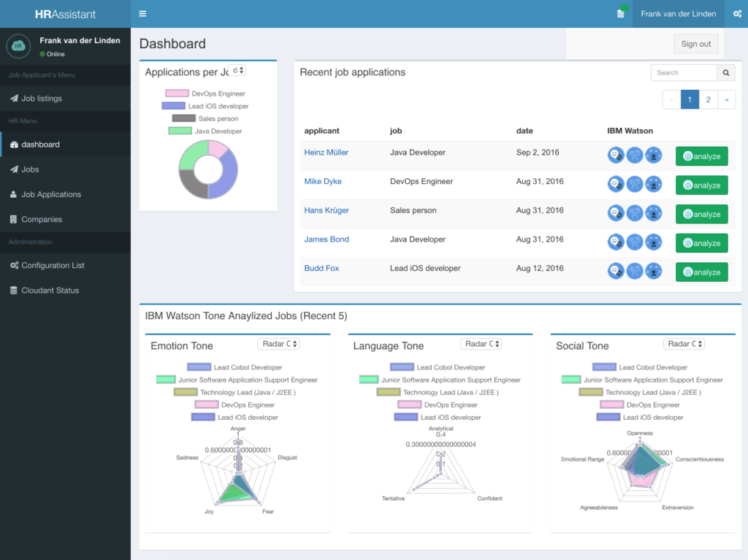Go to Job Applications in the sidebar

(x=65, y=194)
